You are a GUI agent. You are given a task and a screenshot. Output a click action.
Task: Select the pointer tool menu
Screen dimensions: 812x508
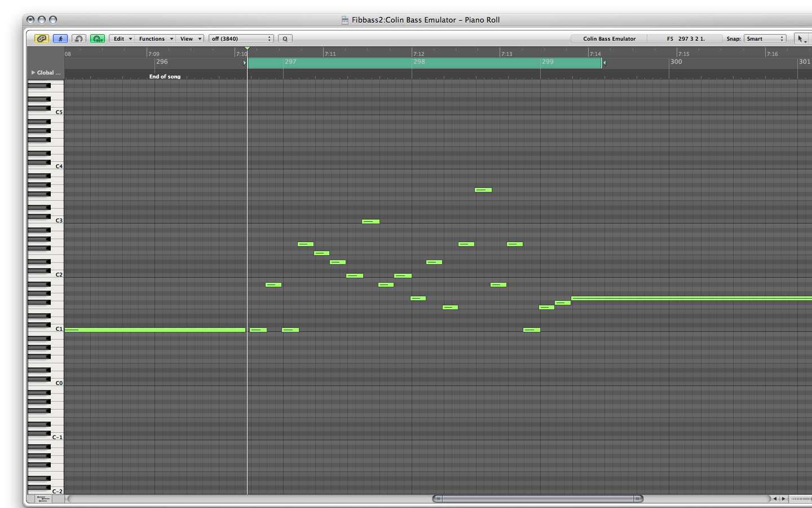(801, 39)
